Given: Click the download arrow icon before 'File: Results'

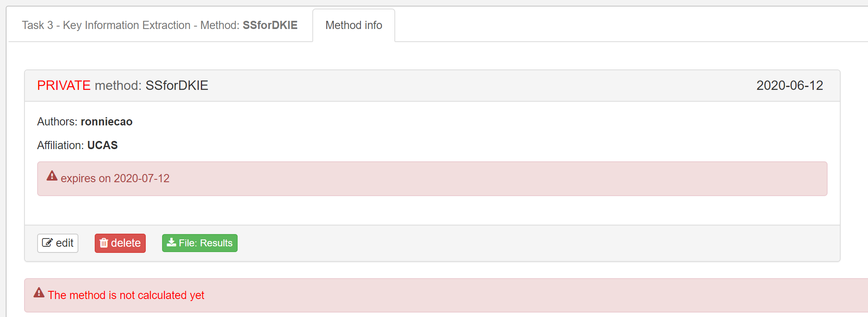Looking at the screenshot, I should tap(172, 243).
